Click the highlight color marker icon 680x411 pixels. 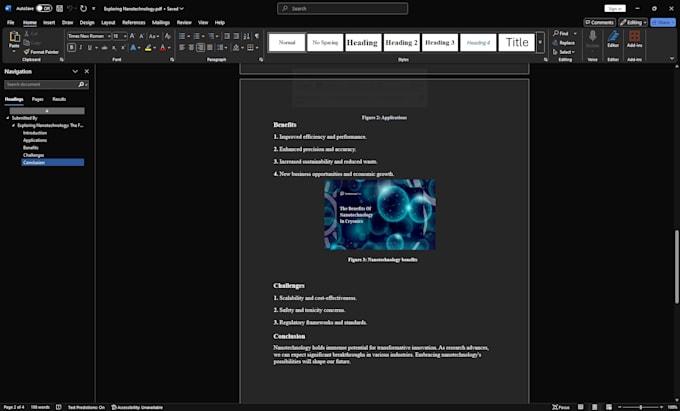click(148, 48)
